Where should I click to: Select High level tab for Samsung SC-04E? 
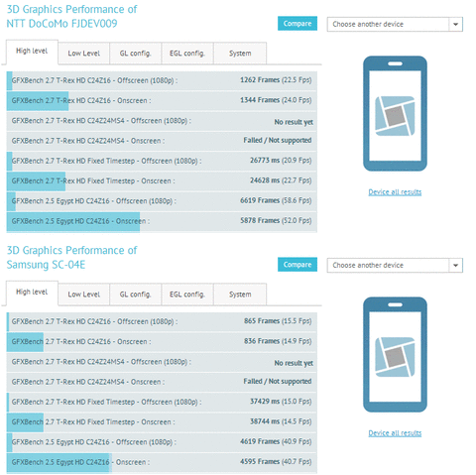32,293
